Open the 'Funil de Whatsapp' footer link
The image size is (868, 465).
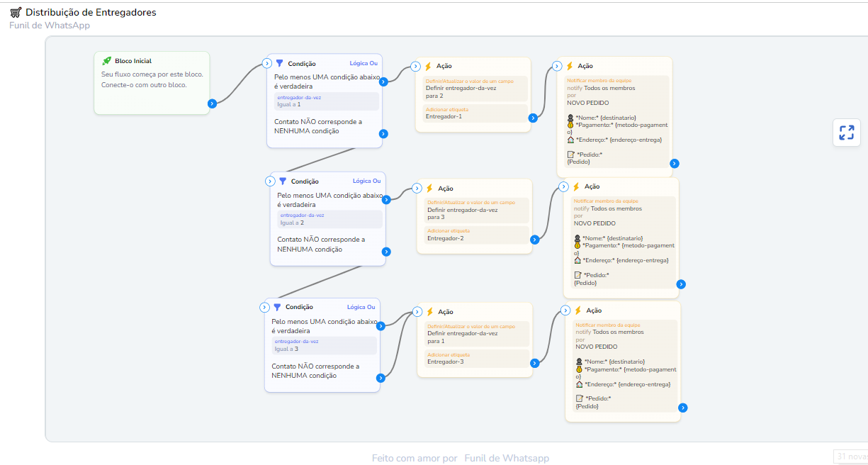[506, 459]
